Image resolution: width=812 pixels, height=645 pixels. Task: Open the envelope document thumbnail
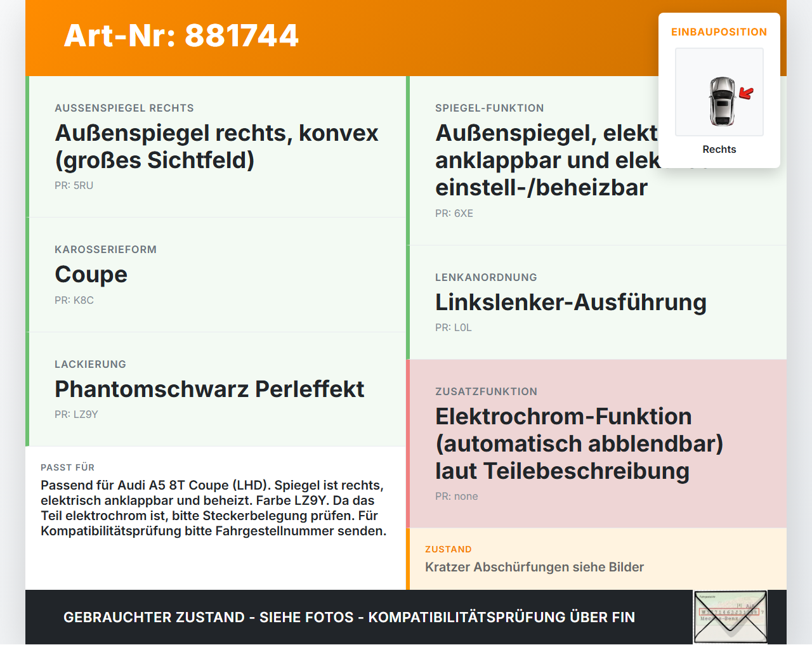pyautogui.click(x=731, y=617)
